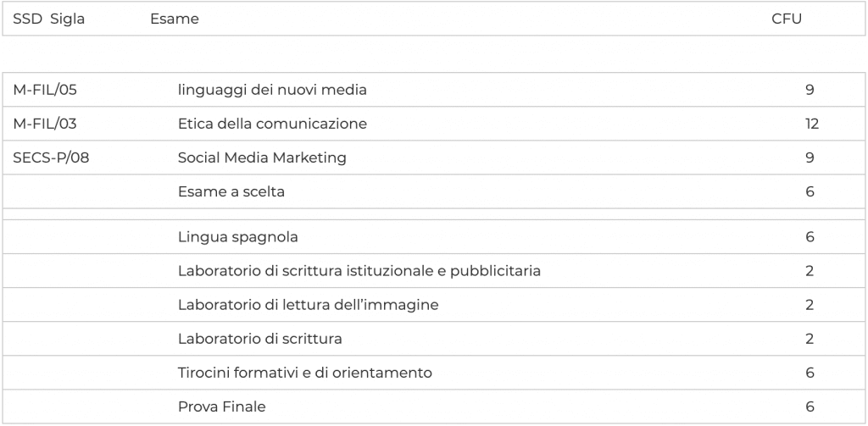Select the plain Laboratorio di scrittura row

(x=433, y=339)
